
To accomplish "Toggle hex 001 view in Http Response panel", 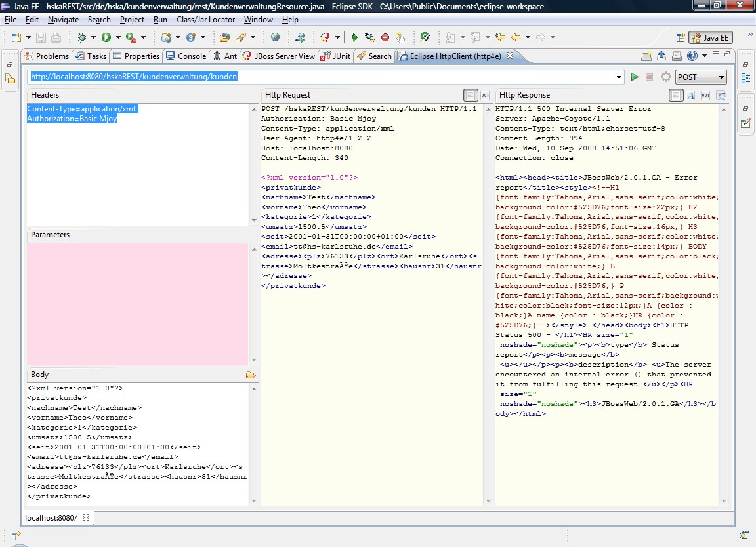I will tap(706, 96).
